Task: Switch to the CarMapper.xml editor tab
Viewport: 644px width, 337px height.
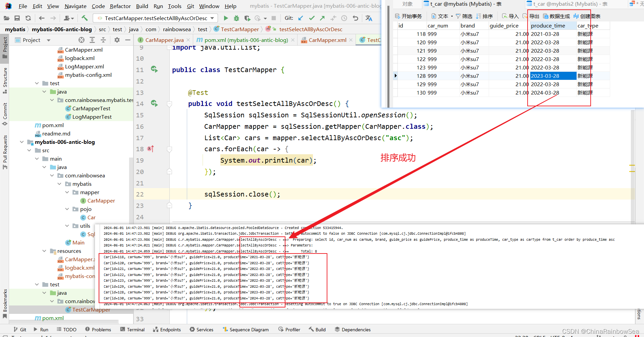Action: [x=327, y=40]
